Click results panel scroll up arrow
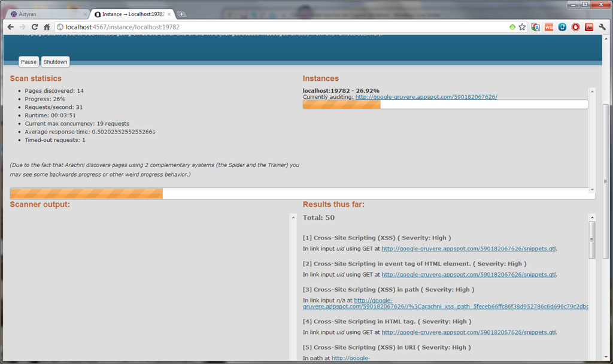Screen dimensions: 613x364 592,217
